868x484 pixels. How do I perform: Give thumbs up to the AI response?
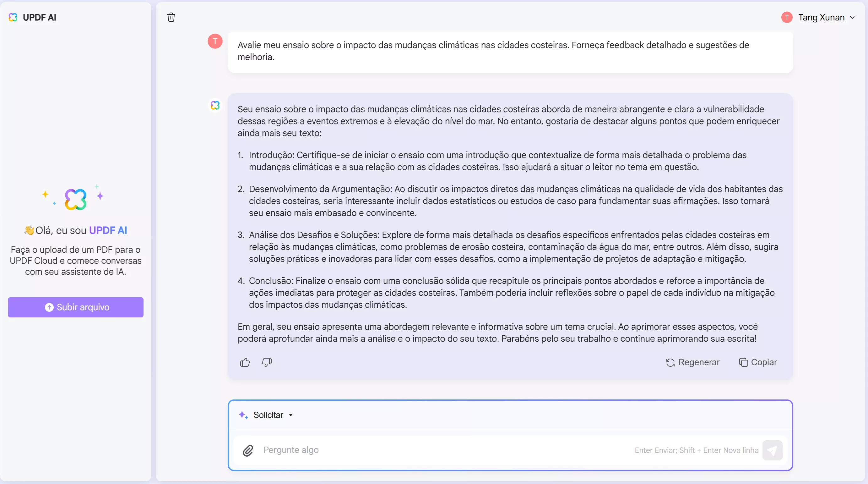pyautogui.click(x=245, y=362)
